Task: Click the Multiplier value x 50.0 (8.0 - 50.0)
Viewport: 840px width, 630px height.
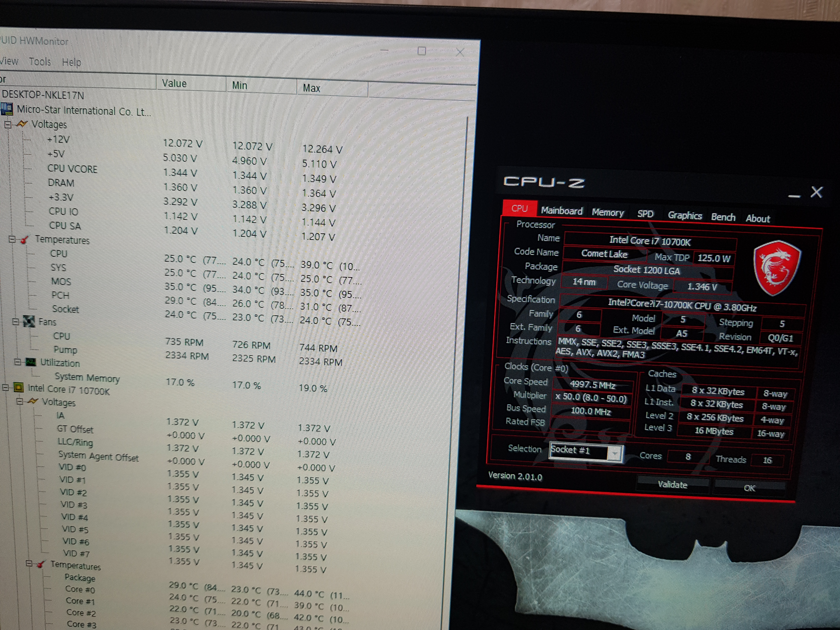Action: coord(590,398)
